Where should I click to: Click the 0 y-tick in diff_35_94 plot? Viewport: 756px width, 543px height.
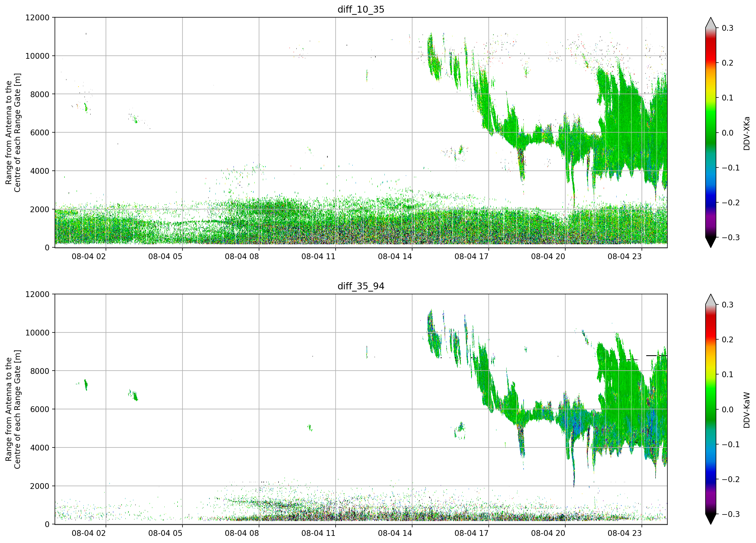click(x=47, y=525)
